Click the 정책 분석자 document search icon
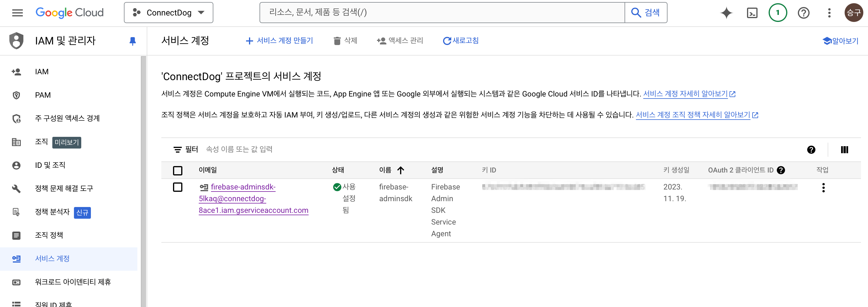868x307 pixels. 16,212
